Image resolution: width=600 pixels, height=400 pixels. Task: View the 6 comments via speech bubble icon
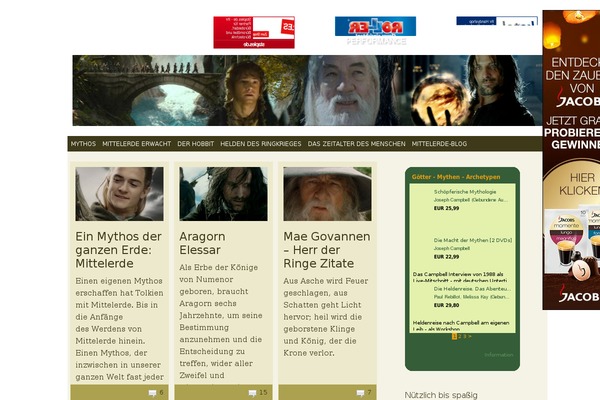pos(152,393)
